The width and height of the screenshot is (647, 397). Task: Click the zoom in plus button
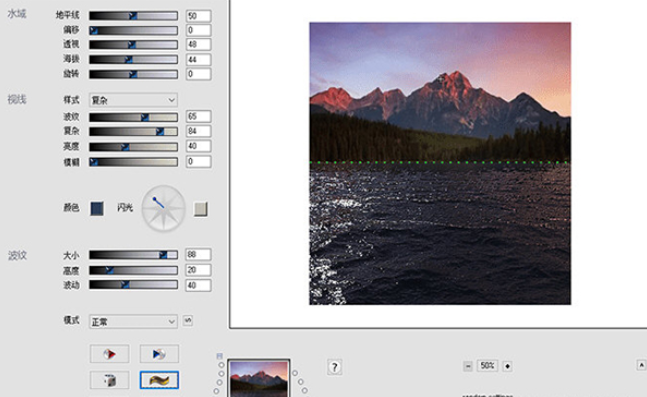click(507, 366)
